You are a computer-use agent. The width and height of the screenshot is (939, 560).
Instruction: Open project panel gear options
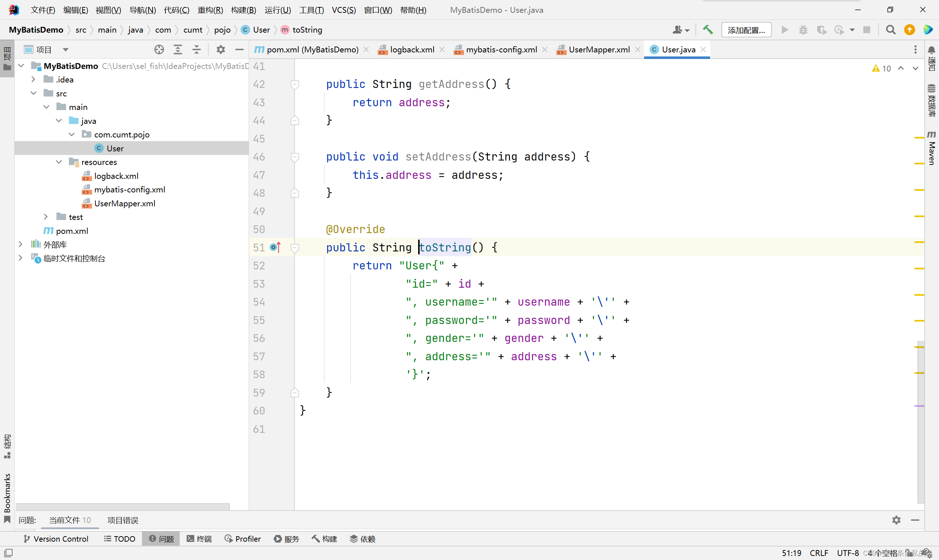[x=221, y=49]
